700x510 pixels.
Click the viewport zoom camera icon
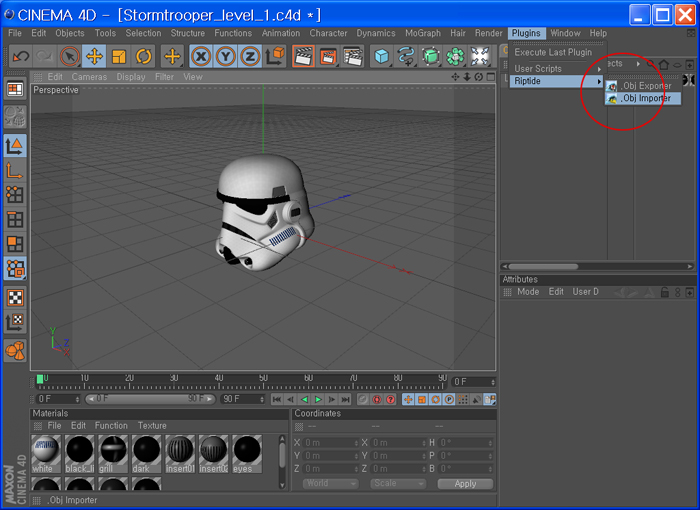click(x=467, y=77)
